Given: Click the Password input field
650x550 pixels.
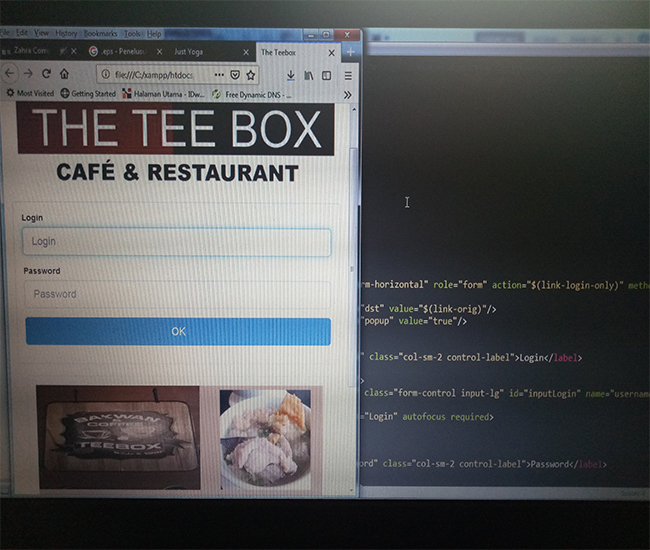Looking at the screenshot, I should pyautogui.click(x=177, y=294).
